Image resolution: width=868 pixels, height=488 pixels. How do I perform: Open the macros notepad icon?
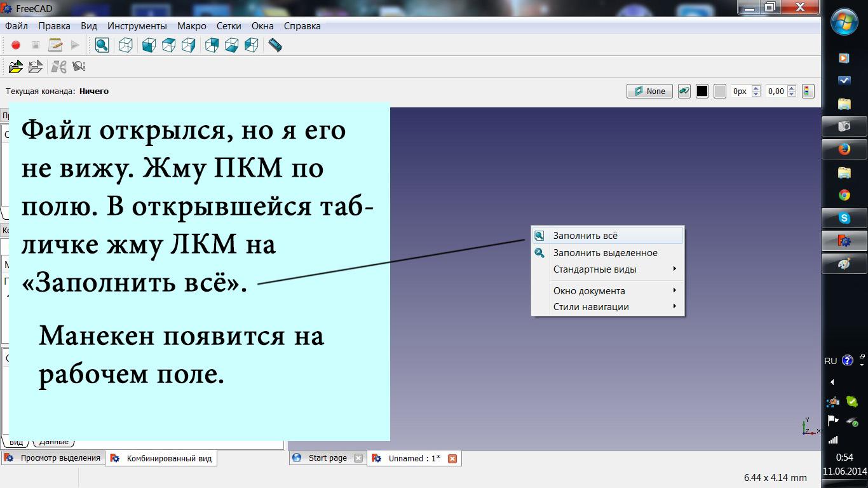55,45
